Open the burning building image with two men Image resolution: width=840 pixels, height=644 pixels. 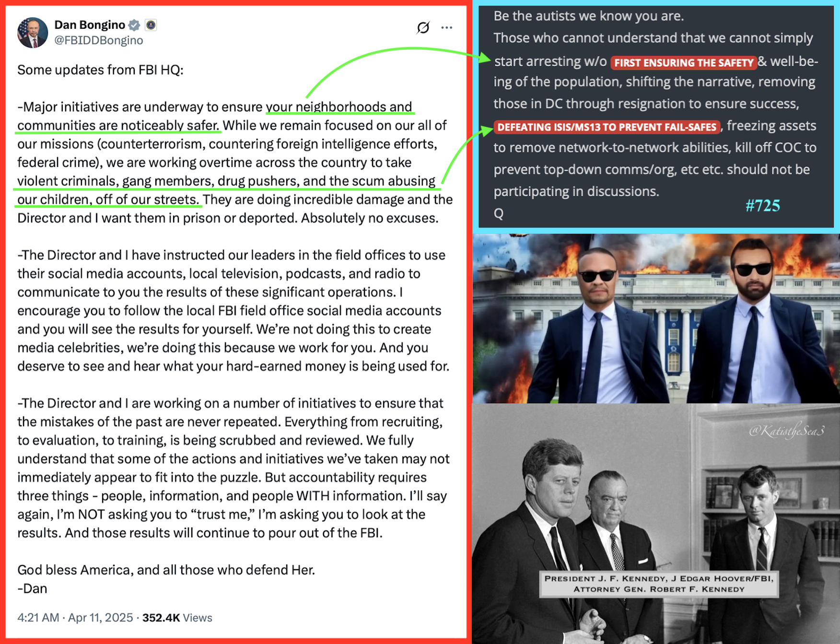656,318
